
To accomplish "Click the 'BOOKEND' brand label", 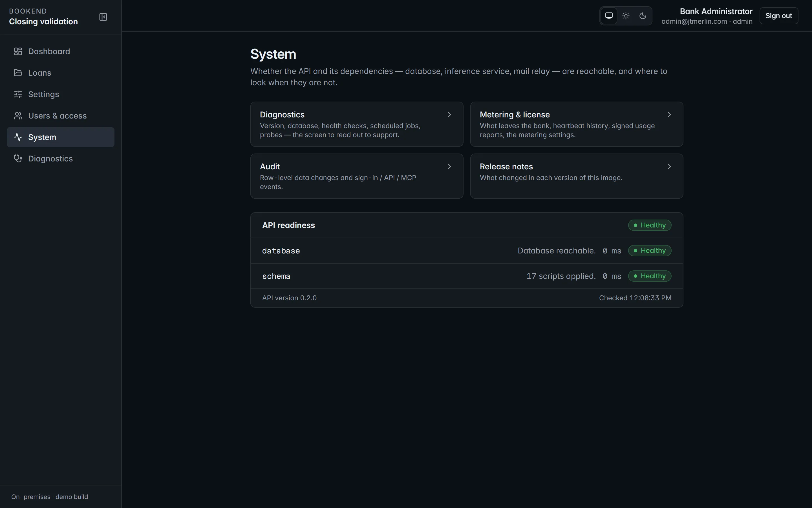I will [28, 11].
